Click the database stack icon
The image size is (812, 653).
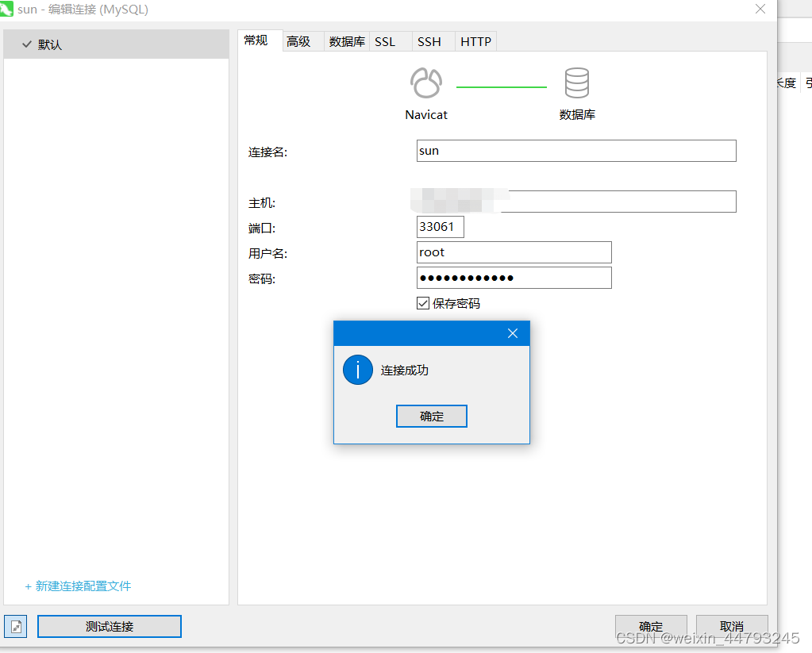pos(576,82)
